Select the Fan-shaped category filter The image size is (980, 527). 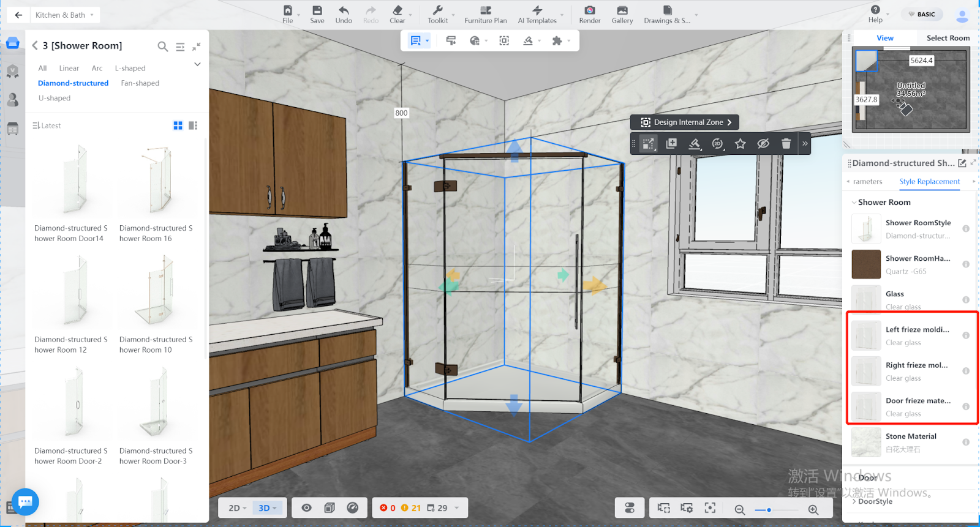click(x=140, y=83)
